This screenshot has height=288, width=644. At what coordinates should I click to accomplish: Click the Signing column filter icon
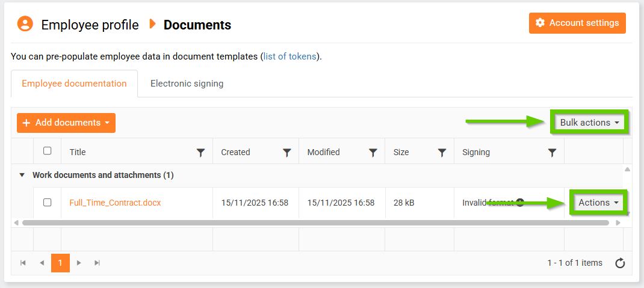click(552, 153)
